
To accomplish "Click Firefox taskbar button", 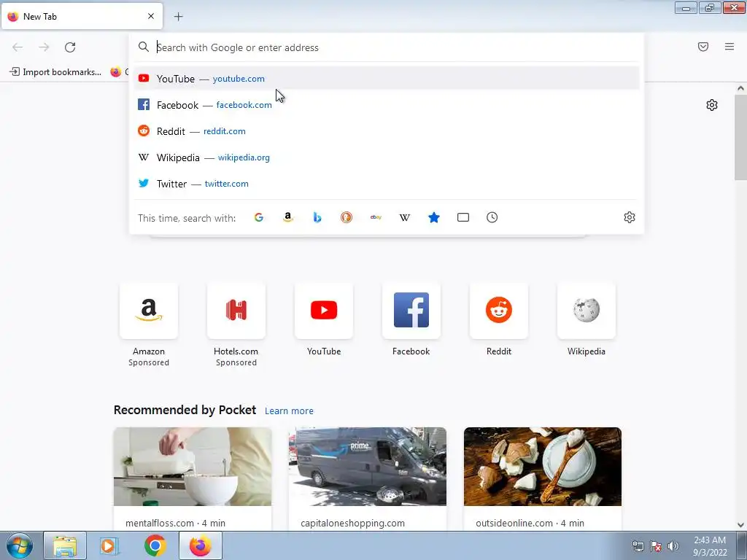I will coord(201,546).
